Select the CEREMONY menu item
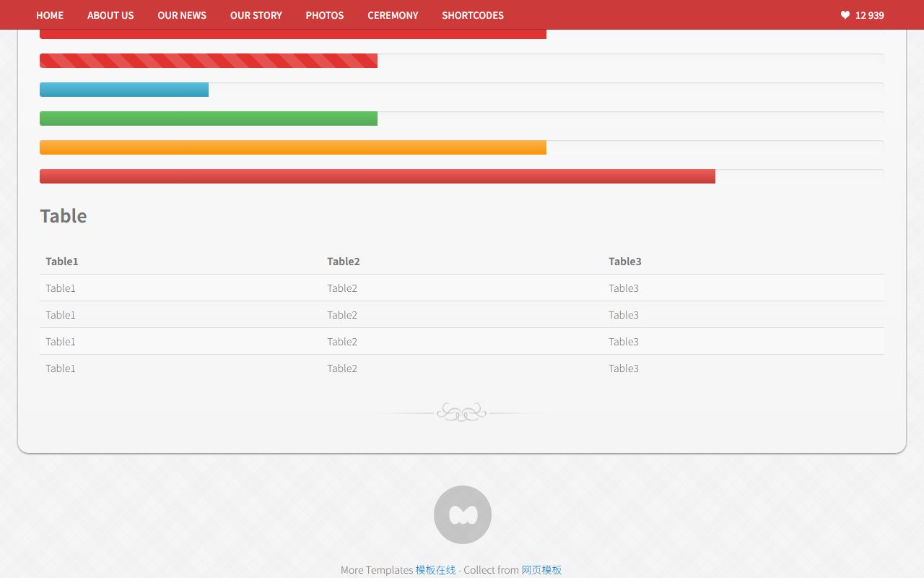924x578 pixels. [393, 15]
